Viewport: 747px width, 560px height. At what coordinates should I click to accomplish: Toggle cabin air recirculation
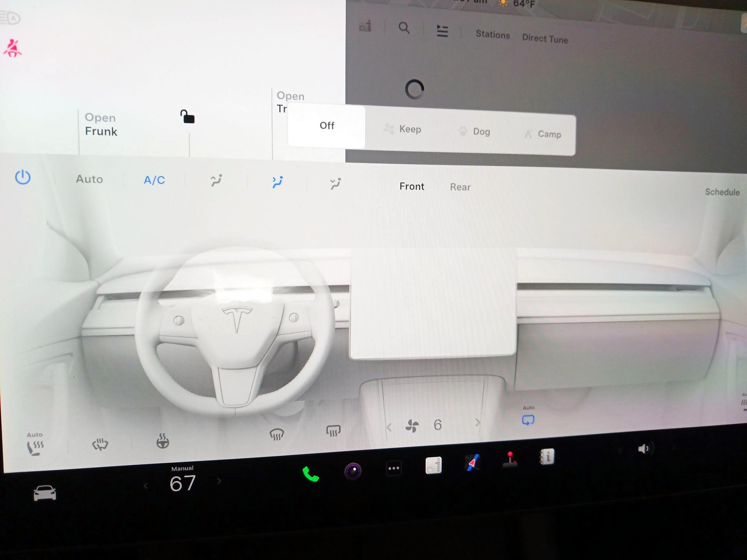coord(528,420)
